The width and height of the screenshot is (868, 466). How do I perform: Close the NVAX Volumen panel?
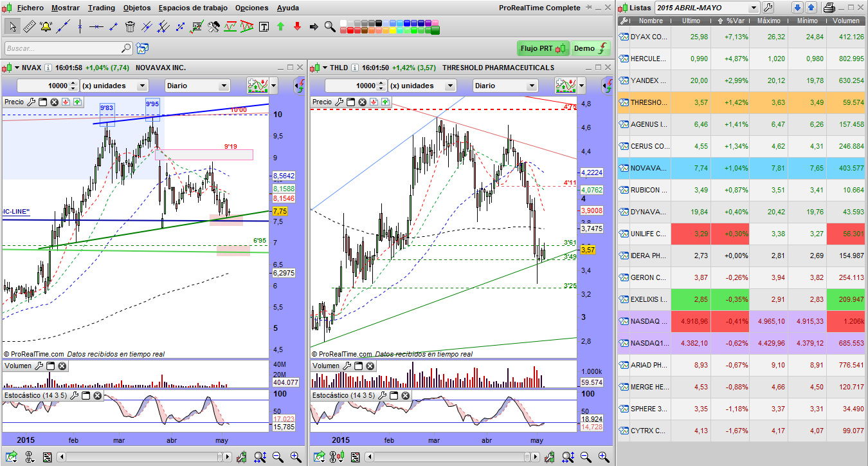(x=62, y=366)
